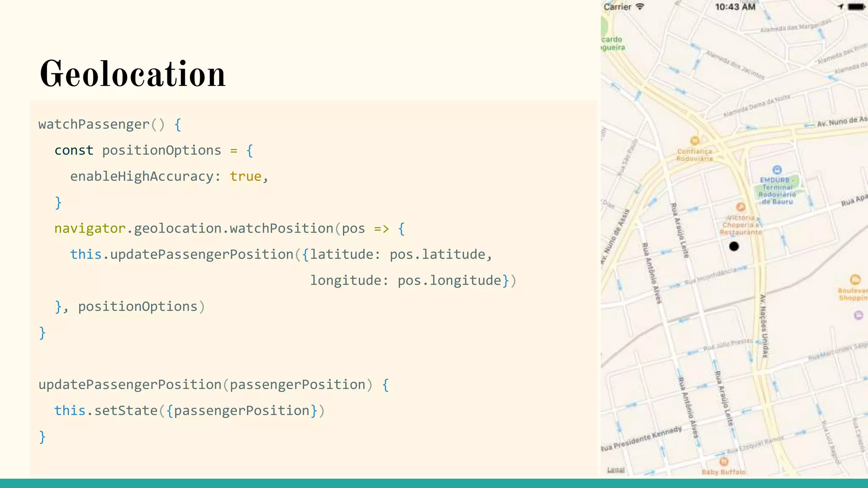Viewport: 868px width, 488px height.
Task: Click the '}, positionOptions)' line
Action: 130,307
